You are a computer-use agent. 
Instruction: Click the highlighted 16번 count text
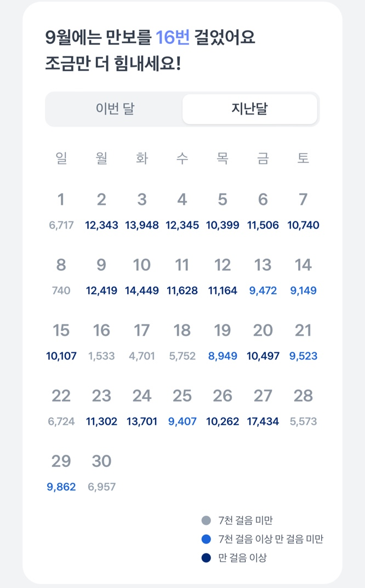pyautogui.click(x=173, y=38)
